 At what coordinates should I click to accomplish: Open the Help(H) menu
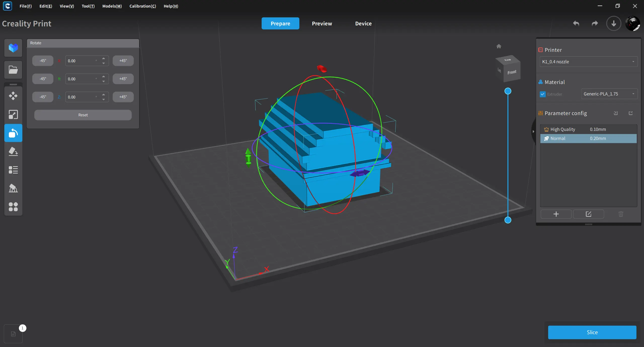point(171,6)
